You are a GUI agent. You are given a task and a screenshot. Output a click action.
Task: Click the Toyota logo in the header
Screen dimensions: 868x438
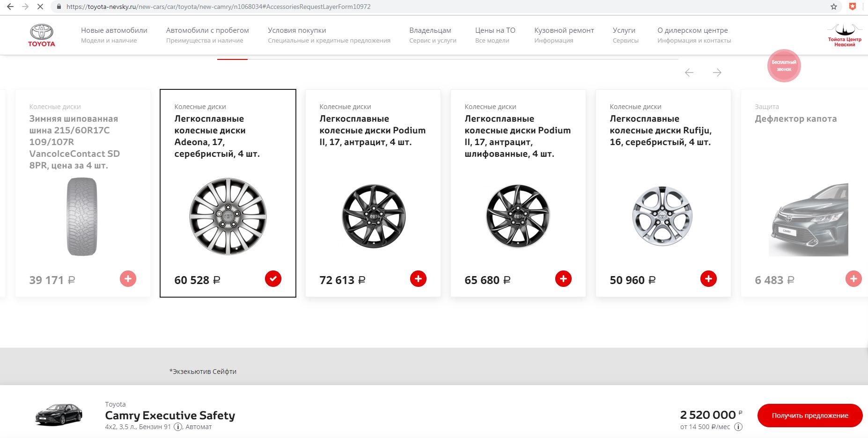pyautogui.click(x=42, y=35)
